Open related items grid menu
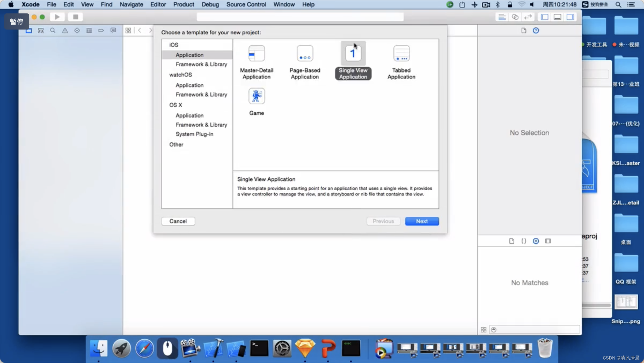This screenshot has height=363, width=644. (x=128, y=31)
